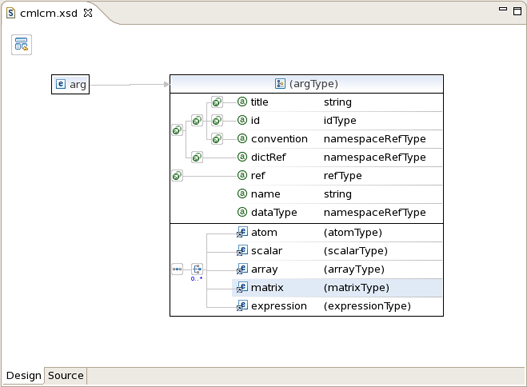The image size is (527, 387).
Task: Switch to the Source tab
Action: point(66,375)
